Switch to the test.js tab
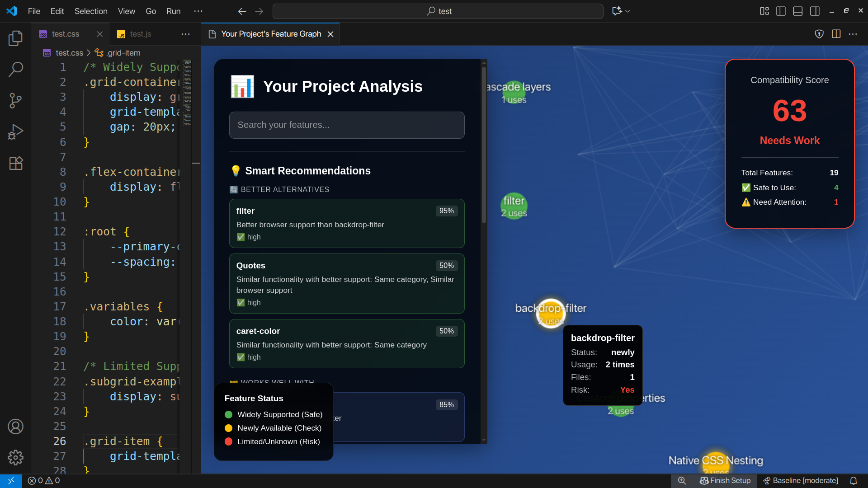 (140, 34)
